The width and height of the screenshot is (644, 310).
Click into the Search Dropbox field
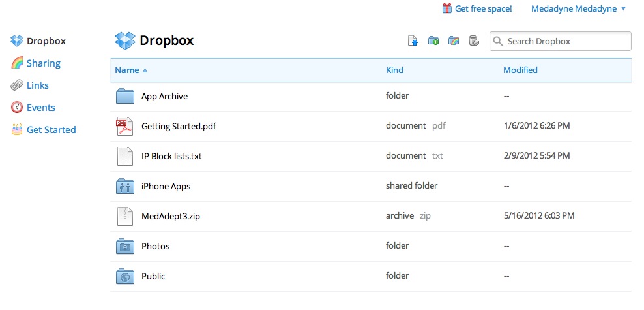click(x=566, y=41)
